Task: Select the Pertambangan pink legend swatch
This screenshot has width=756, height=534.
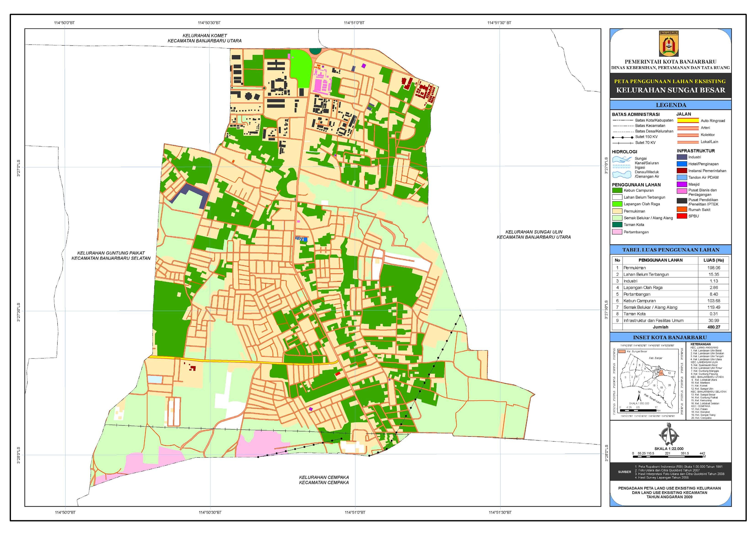Action: (617, 232)
